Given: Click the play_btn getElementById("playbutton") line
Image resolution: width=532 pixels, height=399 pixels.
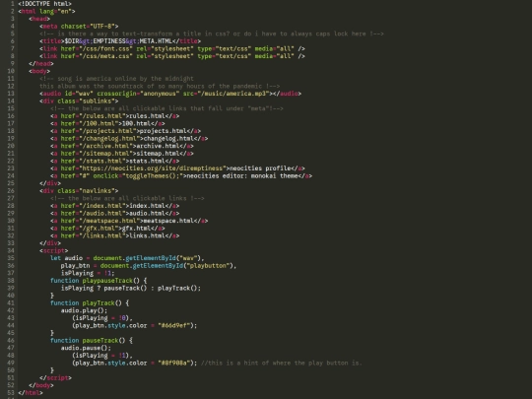Looking at the screenshot, I should (149, 266).
